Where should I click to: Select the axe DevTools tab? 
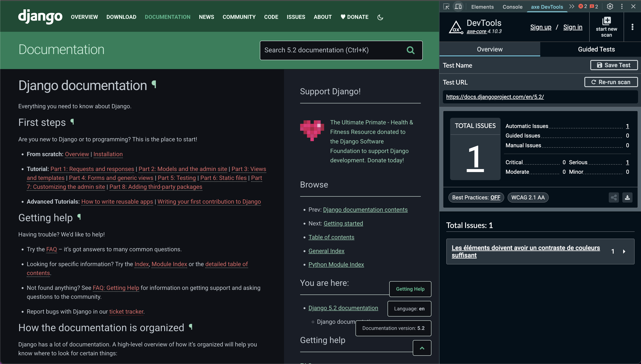(547, 7)
